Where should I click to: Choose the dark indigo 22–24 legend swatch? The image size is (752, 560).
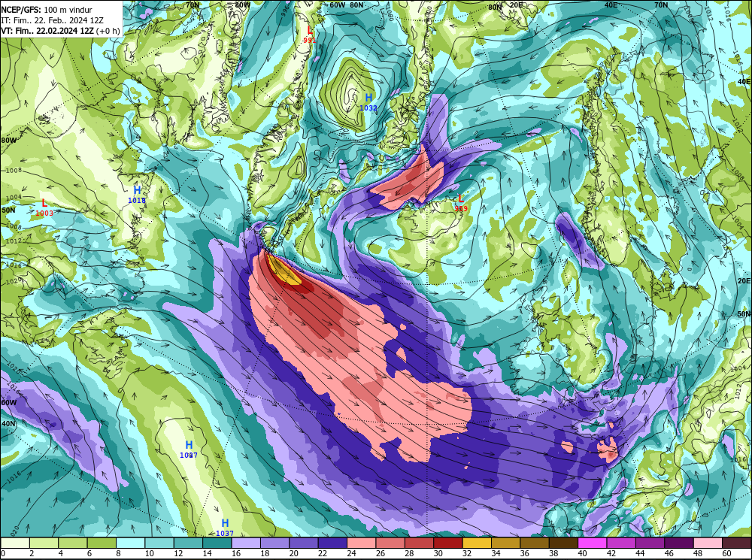pos(332,543)
